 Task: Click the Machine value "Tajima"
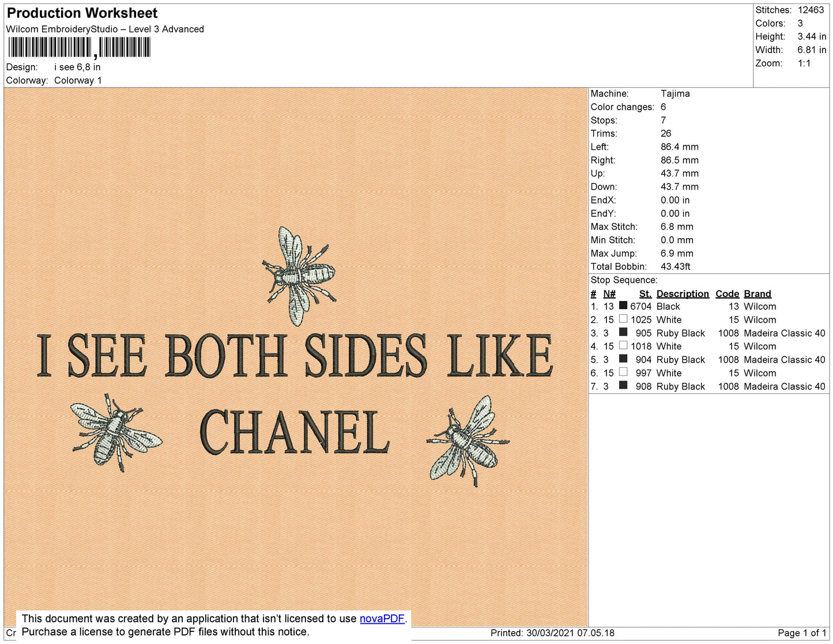[x=675, y=93]
